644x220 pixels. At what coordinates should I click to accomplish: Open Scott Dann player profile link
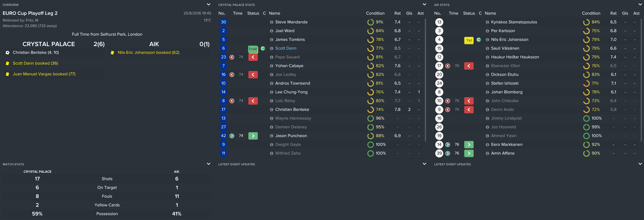click(285, 48)
